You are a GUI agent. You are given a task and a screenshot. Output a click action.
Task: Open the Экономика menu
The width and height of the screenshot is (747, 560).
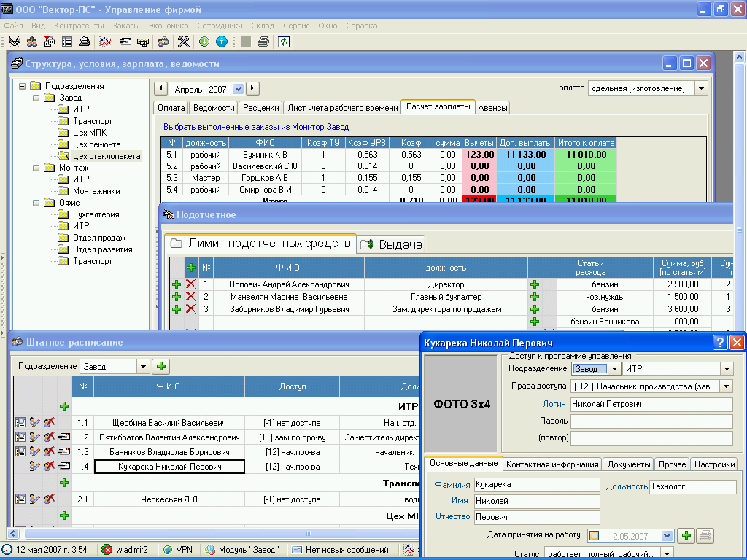pyautogui.click(x=169, y=26)
